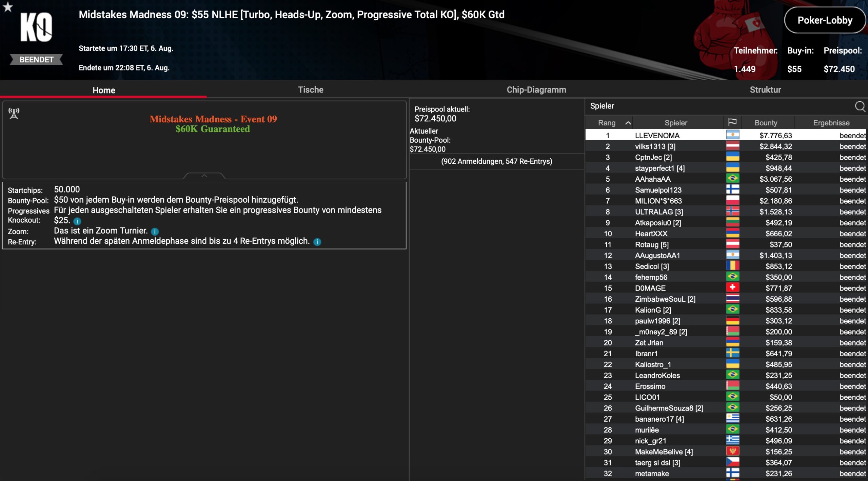Screen dimensions: 868x481
Task: Switch to the Tische tab
Action: (x=310, y=90)
